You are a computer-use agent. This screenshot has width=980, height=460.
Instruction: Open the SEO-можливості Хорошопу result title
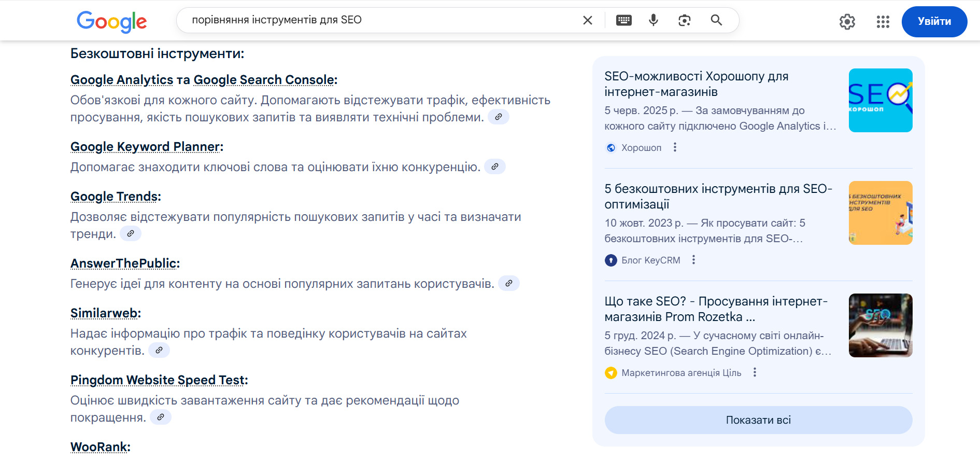(696, 84)
